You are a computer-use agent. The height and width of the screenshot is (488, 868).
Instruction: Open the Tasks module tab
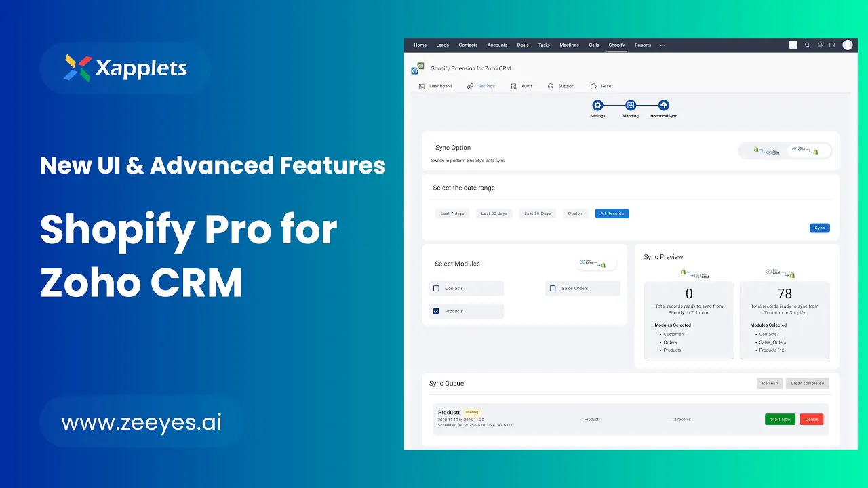click(544, 45)
